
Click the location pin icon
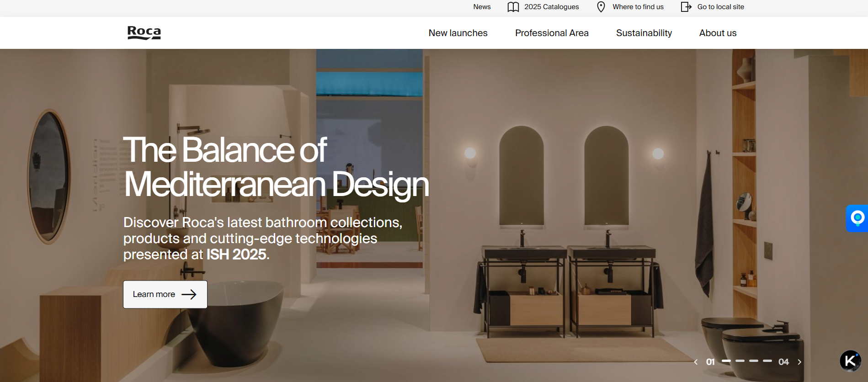601,7
